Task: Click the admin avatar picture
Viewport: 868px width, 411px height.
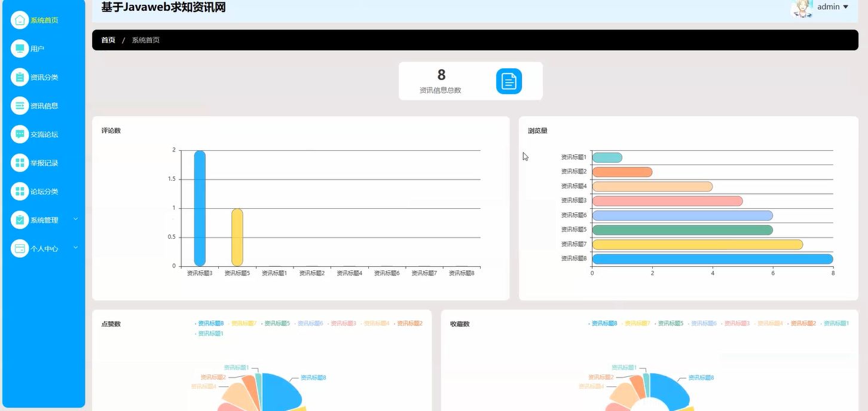Action: pos(802,8)
